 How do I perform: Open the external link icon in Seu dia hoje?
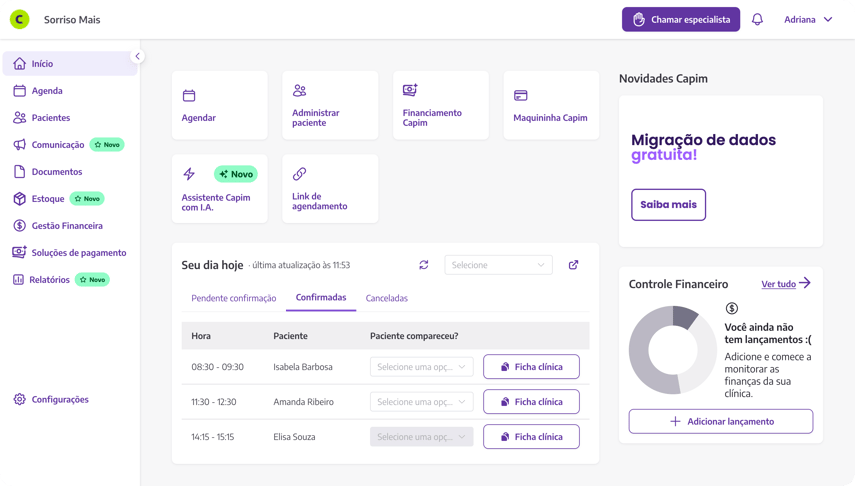[x=573, y=265]
